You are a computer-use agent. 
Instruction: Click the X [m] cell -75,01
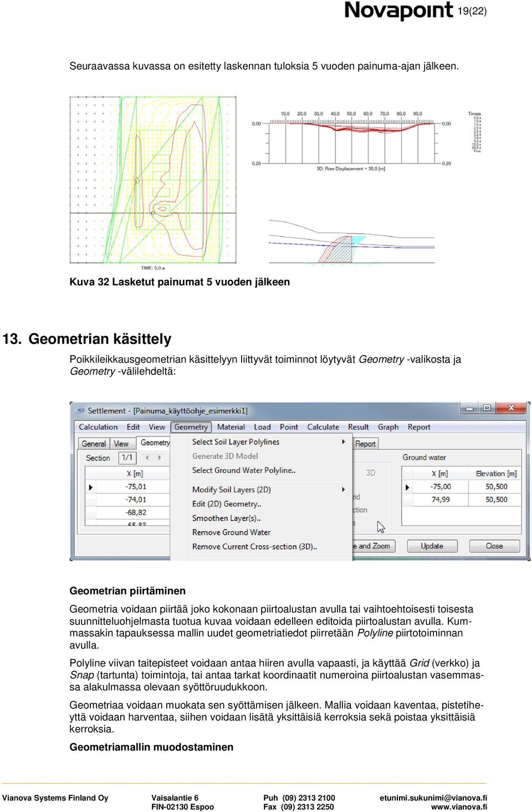point(134,487)
